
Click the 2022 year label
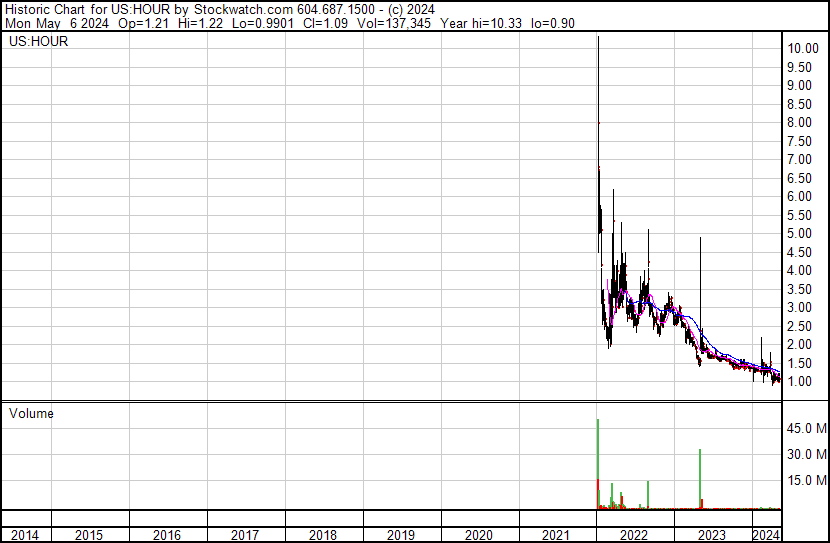click(635, 535)
